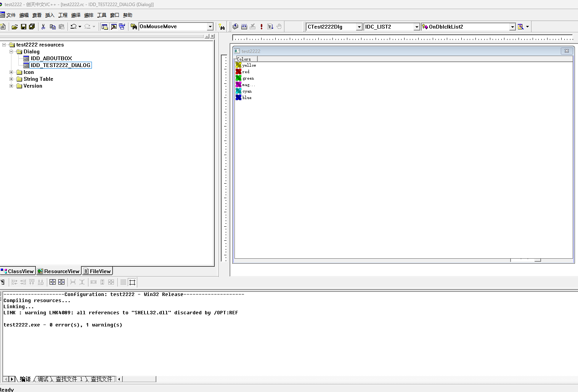The image size is (578, 392).
Task: Switch to the FileView tab
Action: (x=97, y=271)
